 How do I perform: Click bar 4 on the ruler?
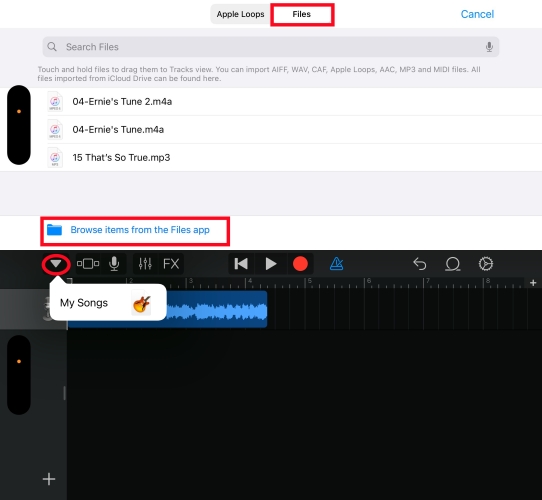pos(250,282)
